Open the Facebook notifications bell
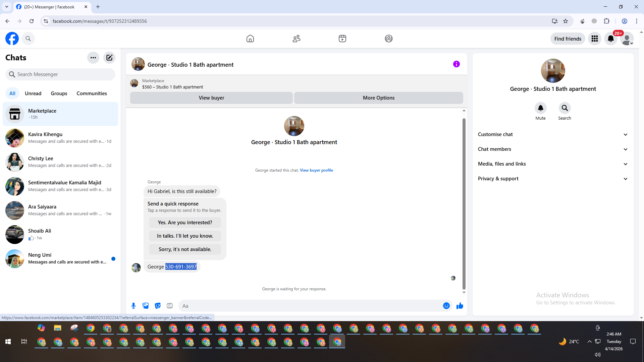The height and width of the screenshot is (362, 644). click(x=610, y=39)
